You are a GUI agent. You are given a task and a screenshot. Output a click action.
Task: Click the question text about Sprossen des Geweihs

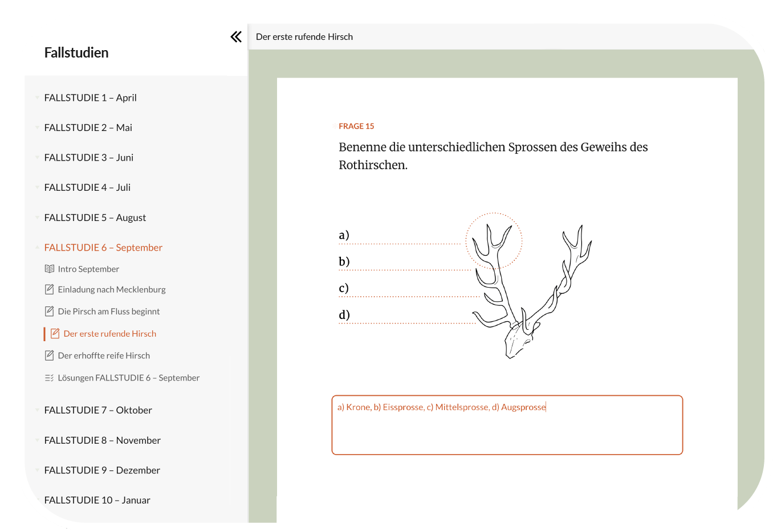(x=493, y=156)
